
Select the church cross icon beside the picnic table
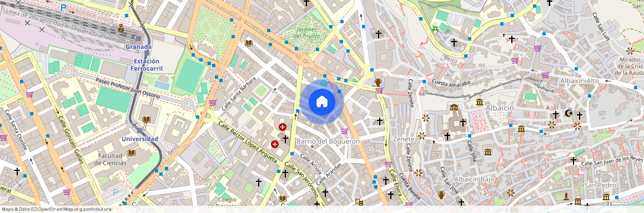454,42
